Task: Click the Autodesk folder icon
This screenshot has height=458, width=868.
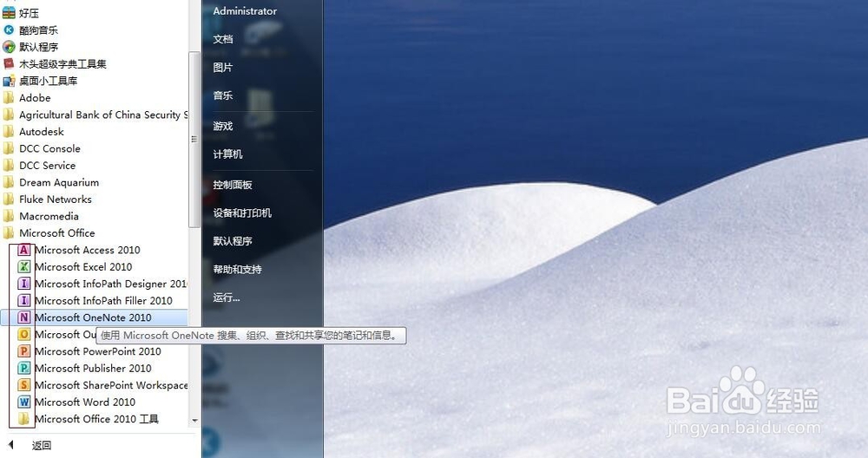Action: click(x=9, y=132)
